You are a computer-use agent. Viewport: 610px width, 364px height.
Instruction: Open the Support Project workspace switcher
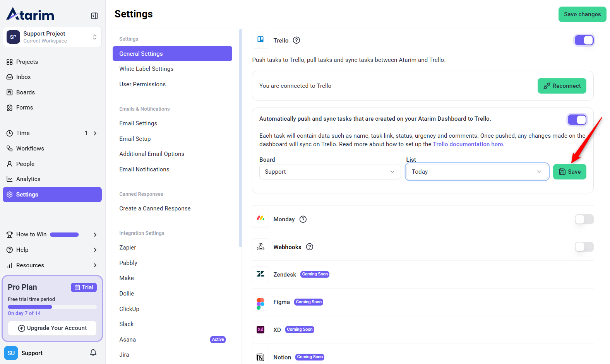point(52,37)
